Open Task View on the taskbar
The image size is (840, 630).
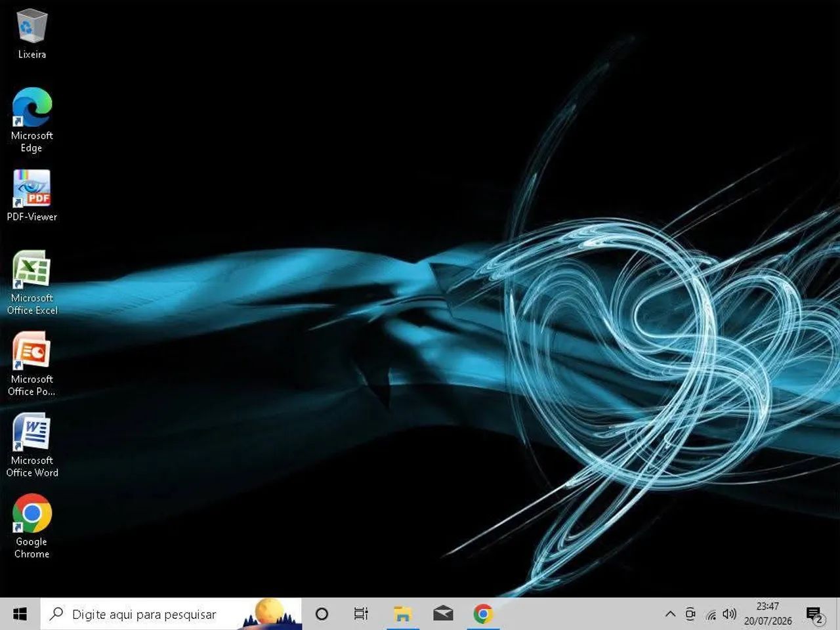pos(361,614)
